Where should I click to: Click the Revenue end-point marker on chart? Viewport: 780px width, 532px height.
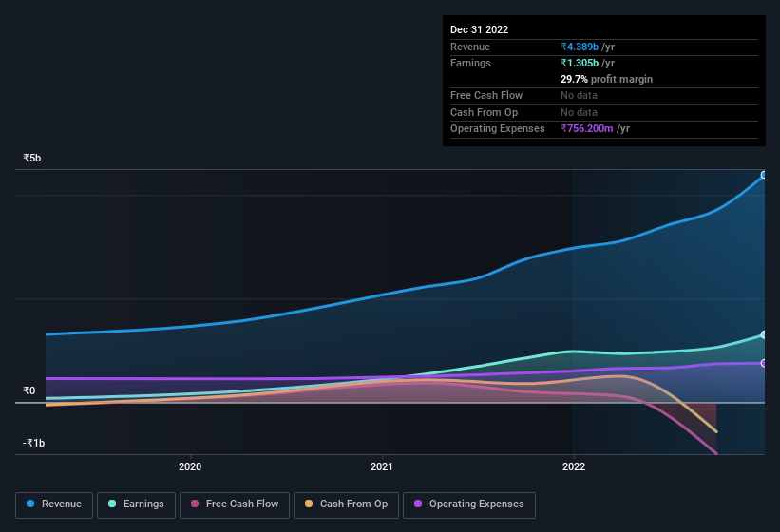764,175
